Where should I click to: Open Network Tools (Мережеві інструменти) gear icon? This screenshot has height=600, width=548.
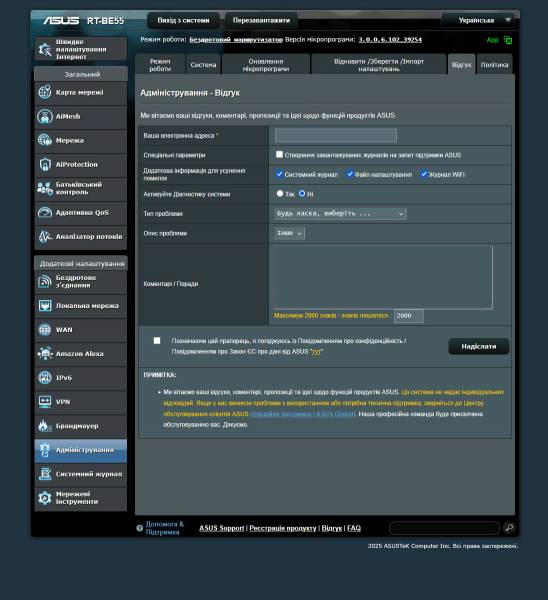pos(45,498)
